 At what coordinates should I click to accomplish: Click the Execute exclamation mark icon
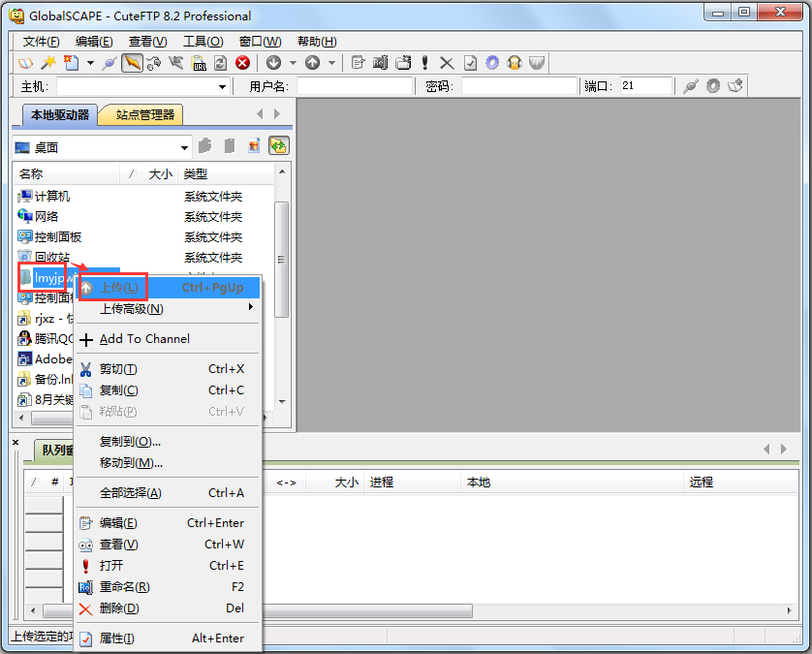(424, 63)
